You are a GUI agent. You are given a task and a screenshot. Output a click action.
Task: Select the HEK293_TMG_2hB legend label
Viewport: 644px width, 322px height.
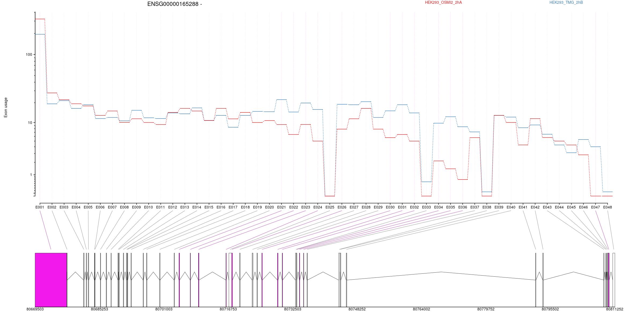click(x=566, y=2)
